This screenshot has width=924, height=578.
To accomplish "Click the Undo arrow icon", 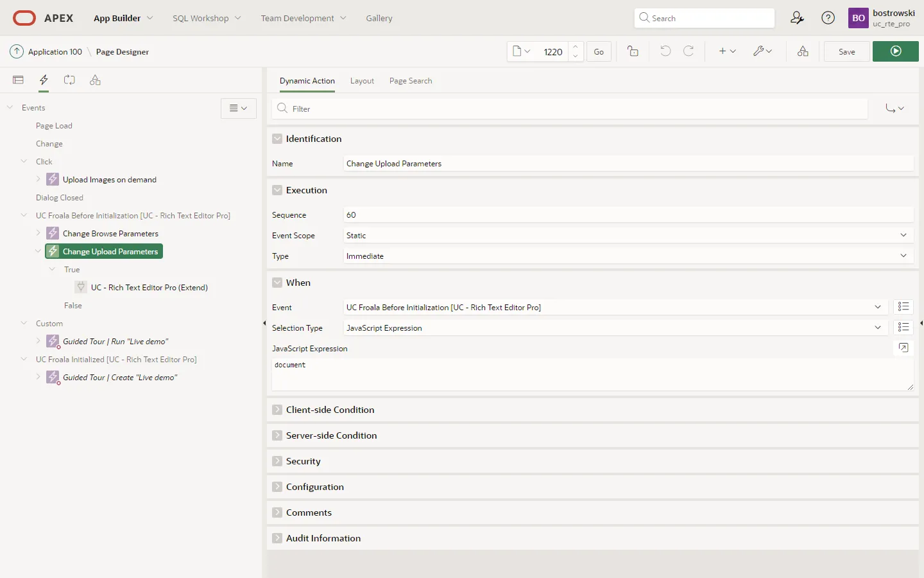I will [665, 51].
